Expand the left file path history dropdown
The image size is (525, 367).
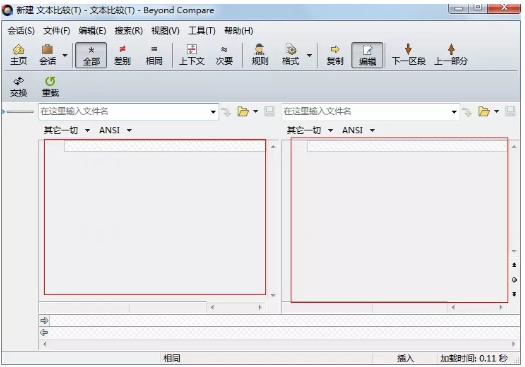pos(213,112)
